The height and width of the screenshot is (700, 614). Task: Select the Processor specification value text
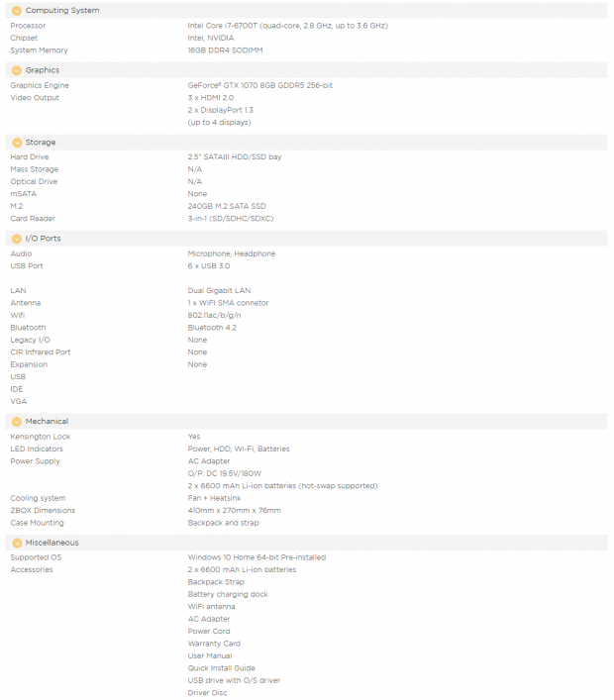click(x=287, y=26)
